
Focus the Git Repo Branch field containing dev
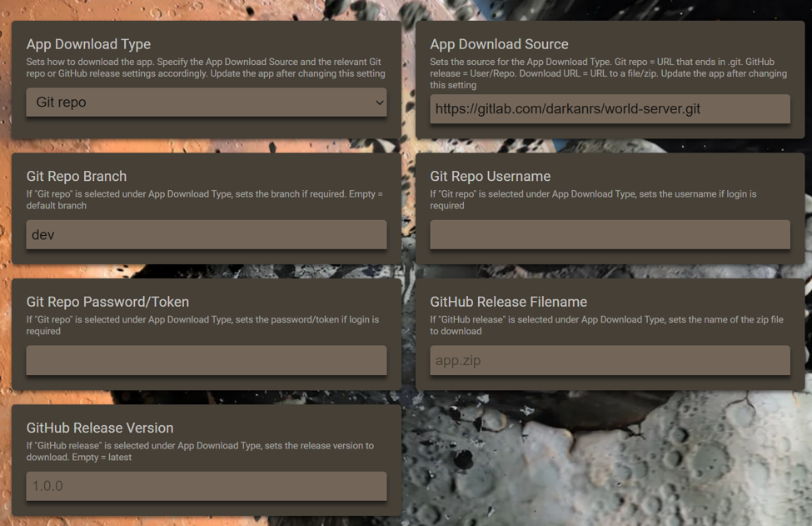206,235
